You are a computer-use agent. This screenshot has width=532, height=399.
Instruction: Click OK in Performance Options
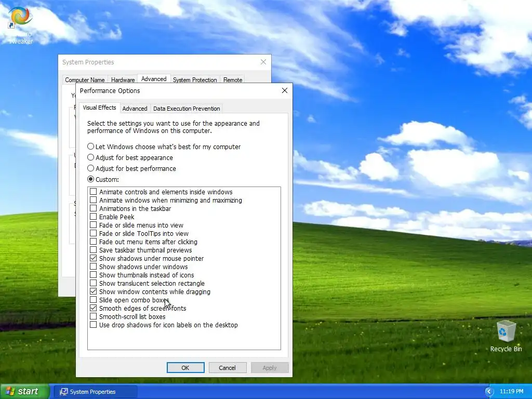click(x=185, y=367)
